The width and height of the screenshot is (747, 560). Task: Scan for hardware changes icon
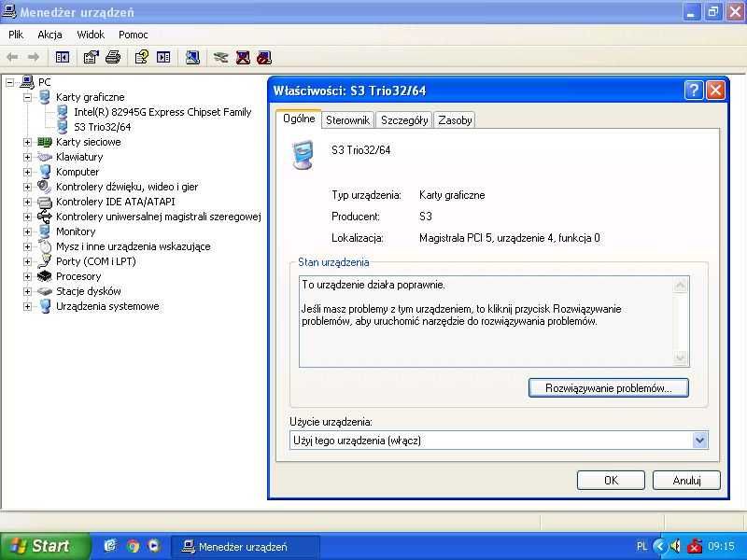pos(192,58)
